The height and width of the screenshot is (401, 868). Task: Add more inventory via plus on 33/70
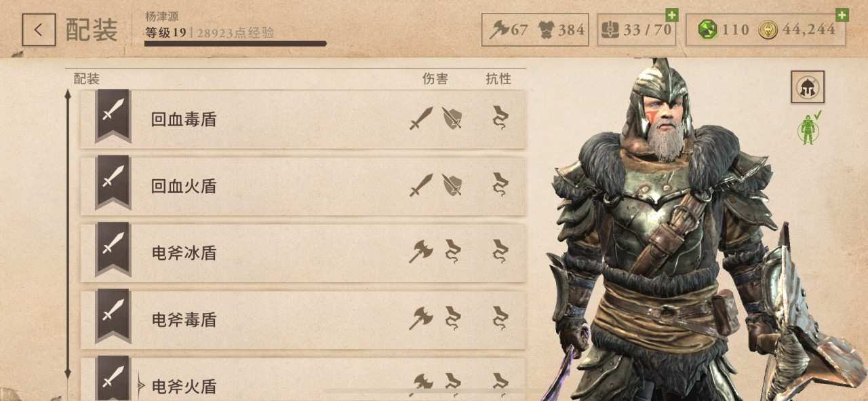671,15
